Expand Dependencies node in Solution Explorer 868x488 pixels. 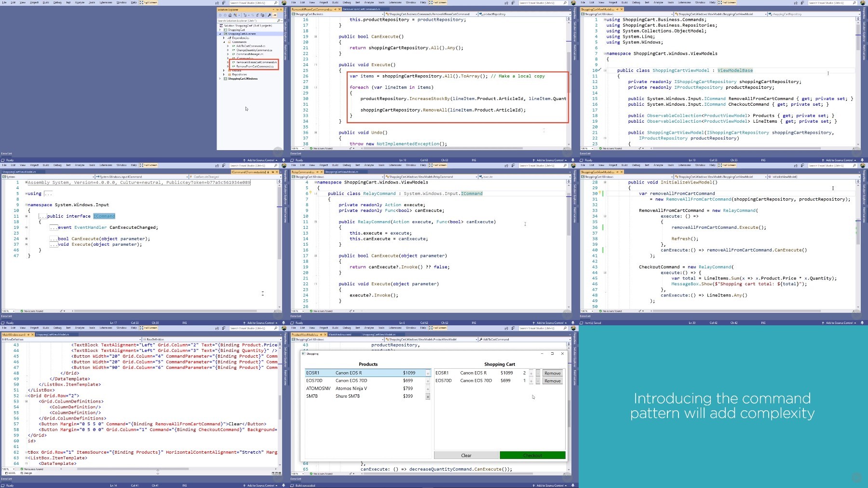[x=224, y=38]
